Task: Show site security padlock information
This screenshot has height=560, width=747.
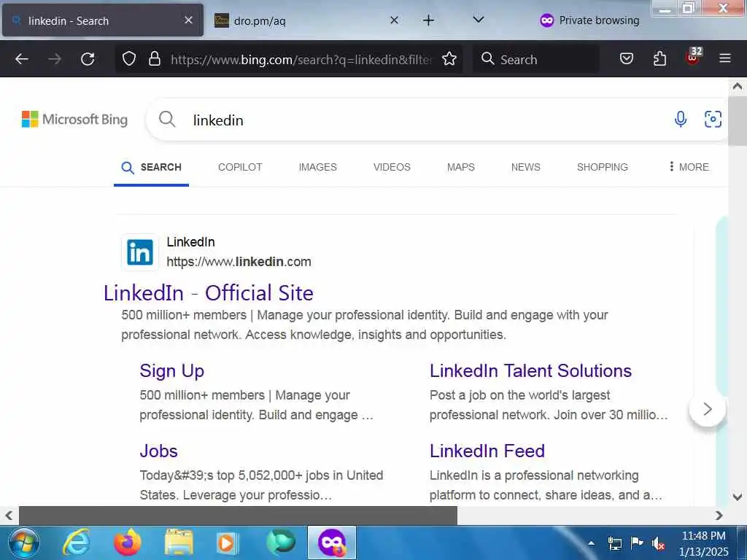Action: click(x=155, y=59)
